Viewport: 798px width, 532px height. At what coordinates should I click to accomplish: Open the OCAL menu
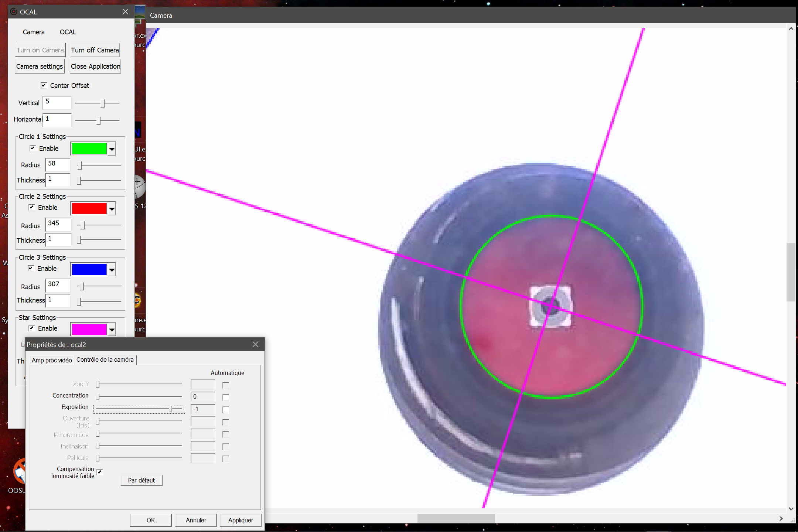68,32
